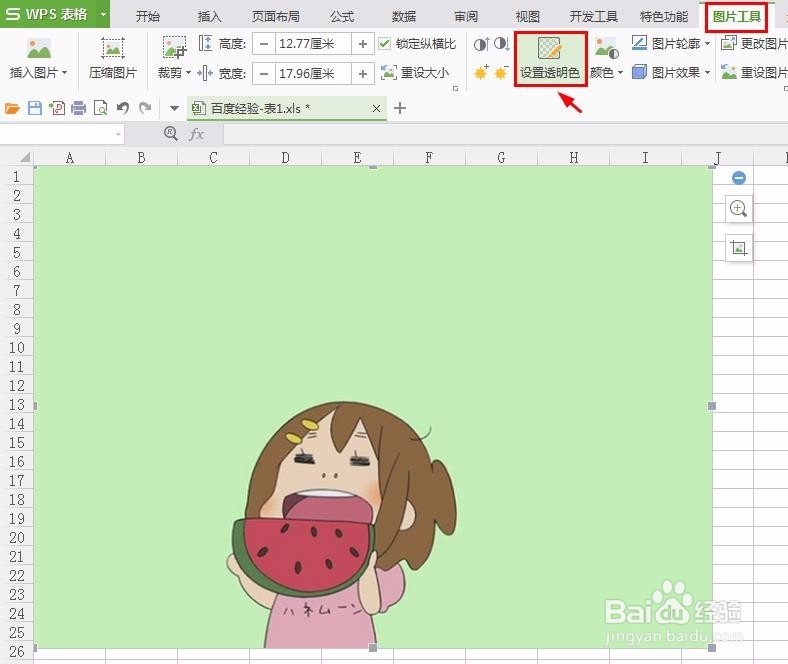Screen dimensions: 788x664
Task: Click the floating zoom-in magnifier button
Action: pos(738,209)
